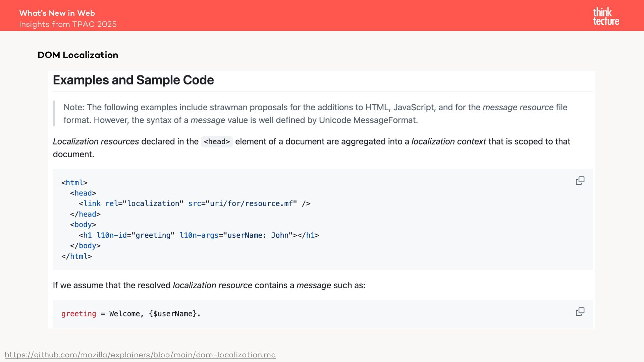Click the italic message resource text

coord(518,108)
